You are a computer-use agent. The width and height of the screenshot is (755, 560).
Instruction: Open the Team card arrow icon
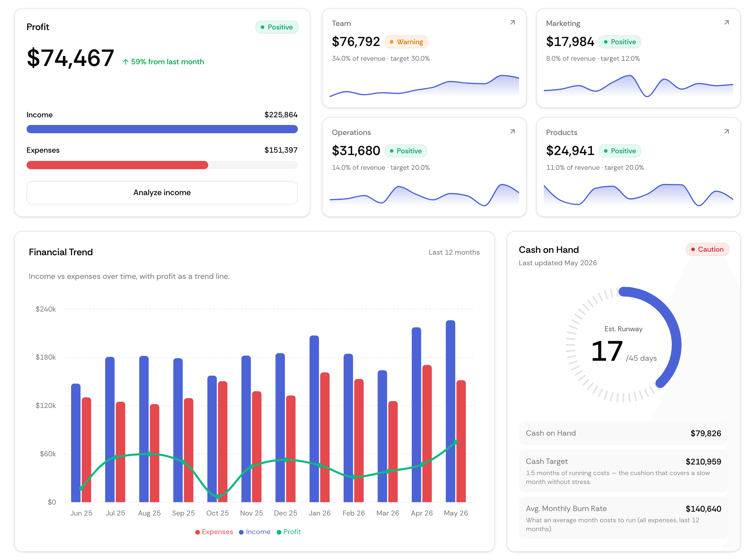[x=513, y=23]
